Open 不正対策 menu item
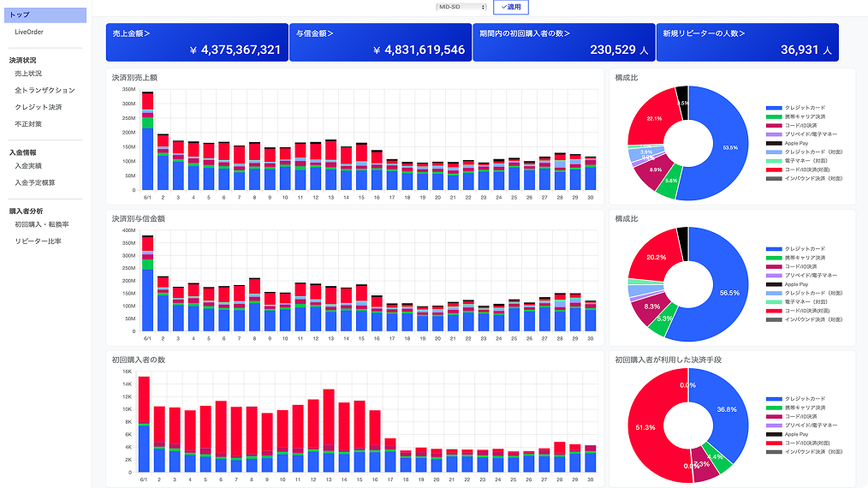Viewport: 868px width, 488px height. (x=28, y=124)
